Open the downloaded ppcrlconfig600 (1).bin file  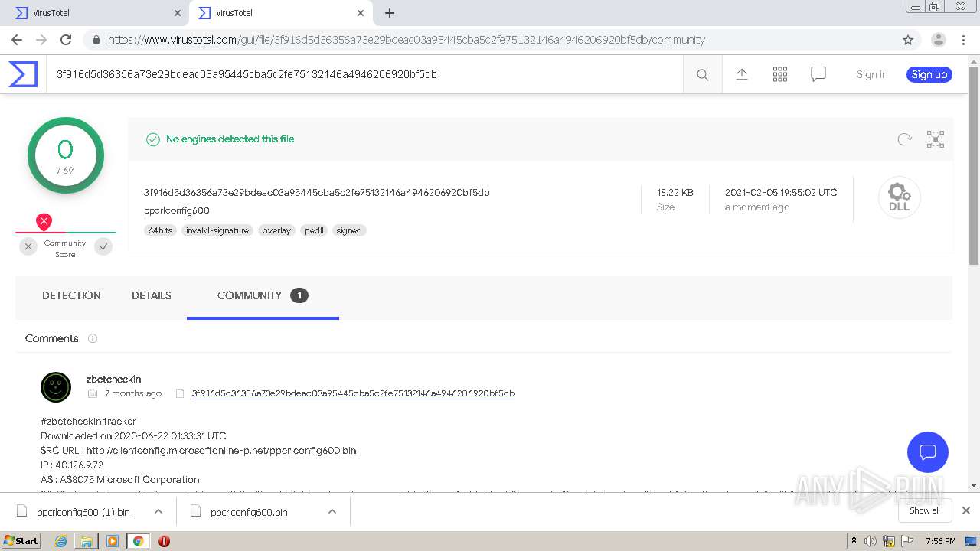point(83,512)
